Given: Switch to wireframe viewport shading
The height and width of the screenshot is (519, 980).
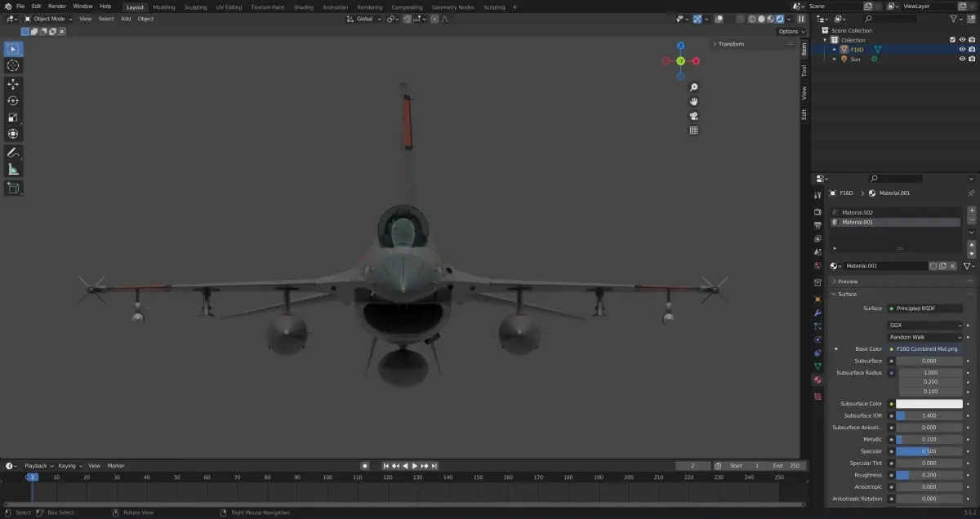Looking at the screenshot, I should click(x=753, y=19).
